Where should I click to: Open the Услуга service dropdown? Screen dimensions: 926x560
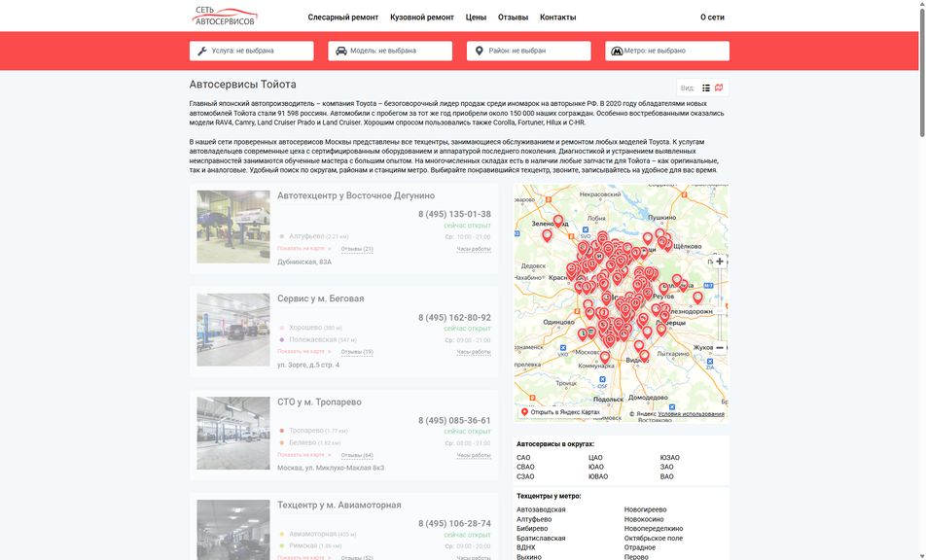pos(252,51)
